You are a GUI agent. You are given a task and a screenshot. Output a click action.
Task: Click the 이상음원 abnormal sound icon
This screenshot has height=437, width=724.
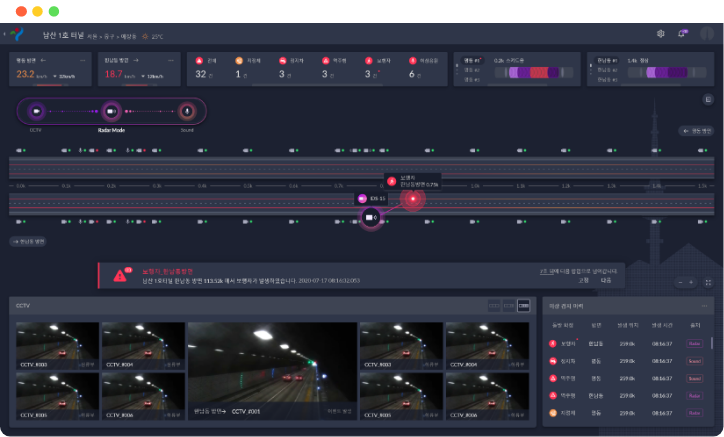(413, 61)
